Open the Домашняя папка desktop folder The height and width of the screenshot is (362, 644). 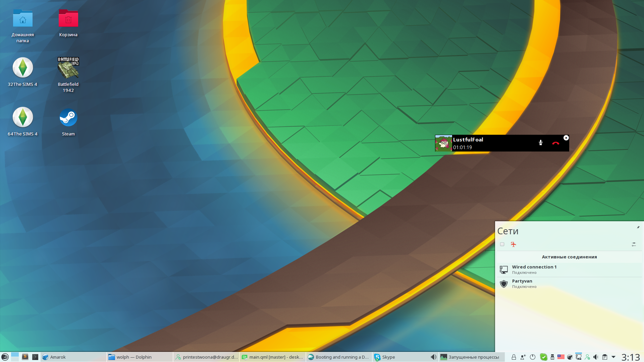pyautogui.click(x=22, y=26)
